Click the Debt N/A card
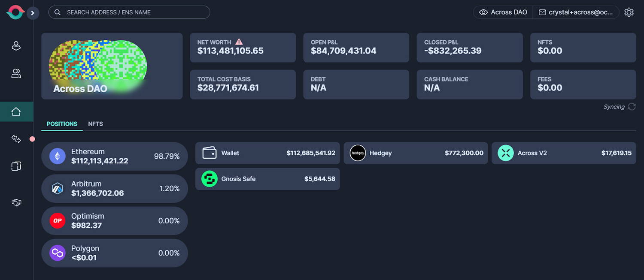644x280 pixels. click(x=356, y=84)
